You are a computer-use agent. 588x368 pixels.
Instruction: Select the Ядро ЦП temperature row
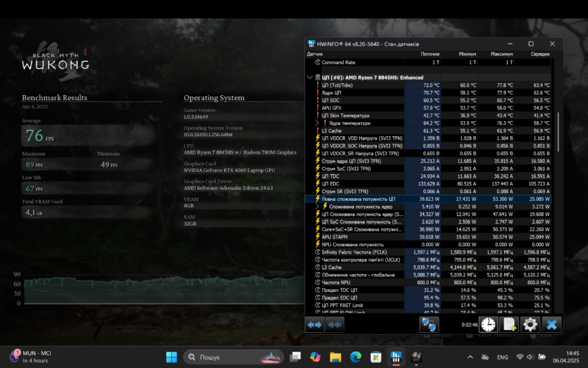click(x=428, y=93)
